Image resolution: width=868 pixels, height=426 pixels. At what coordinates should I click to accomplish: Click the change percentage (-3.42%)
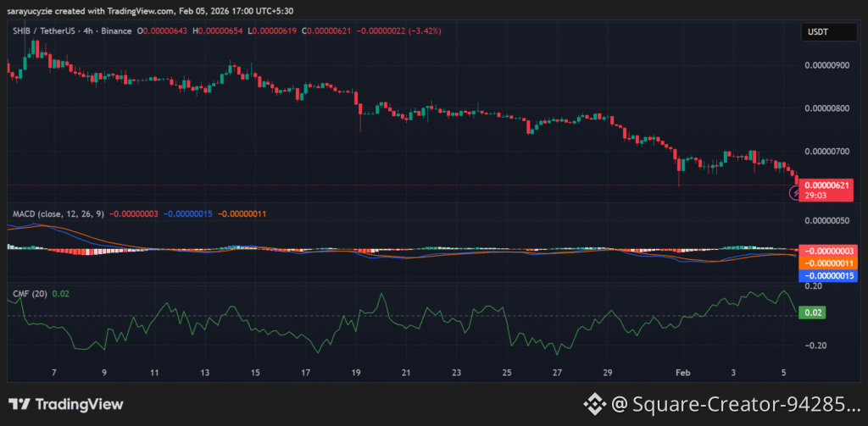(425, 31)
